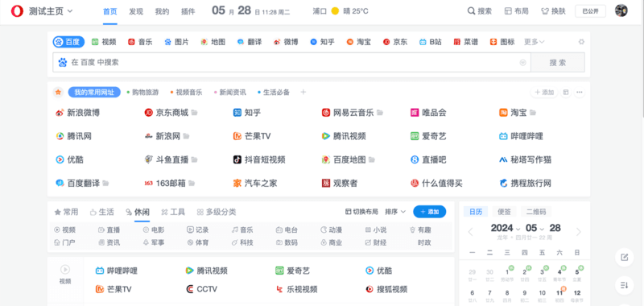Click the Opera logo icon
644x306 pixels.
17,11
